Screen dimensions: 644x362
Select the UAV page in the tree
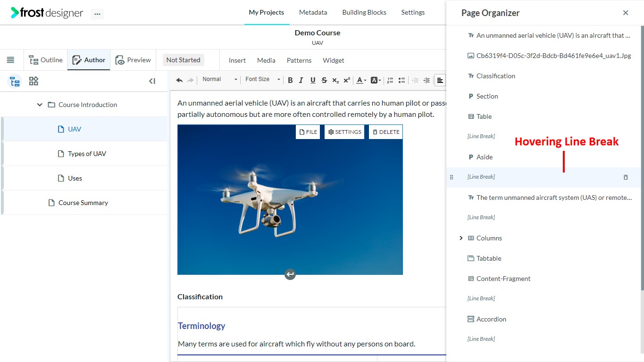pyautogui.click(x=84, y=129)
